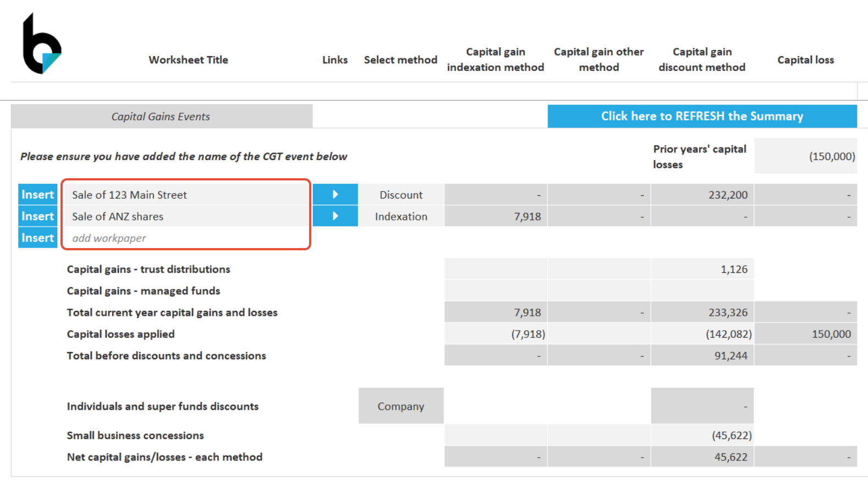Image resolution: width=868 pixels, height=483 pixels.
Task: Select 'Capital gains - managed funds' label
Action: tap(144, 290)
